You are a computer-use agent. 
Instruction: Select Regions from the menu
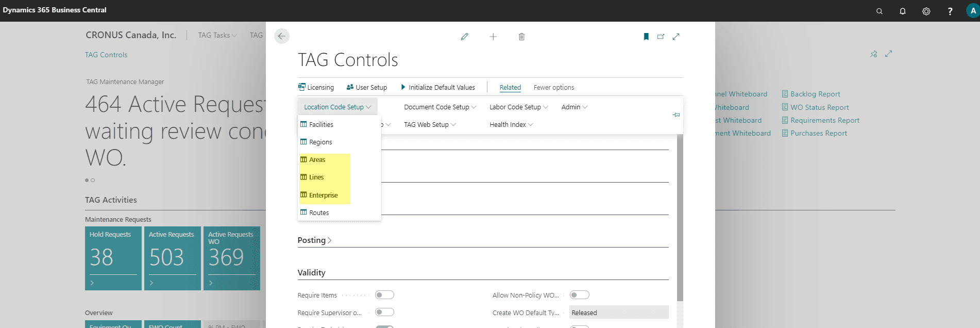pyautogui.click(x=339, y=142)
